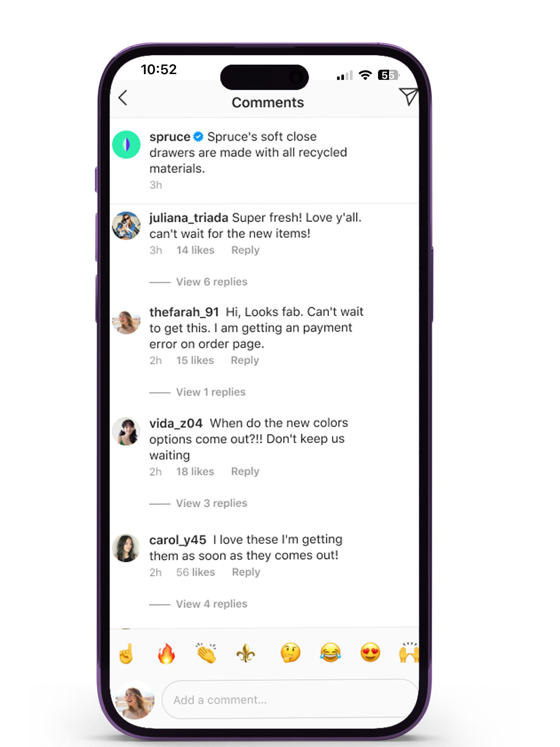Insert the pointing up finger emoji
This screenshot has width=560, height=747.
coord(126,653)
